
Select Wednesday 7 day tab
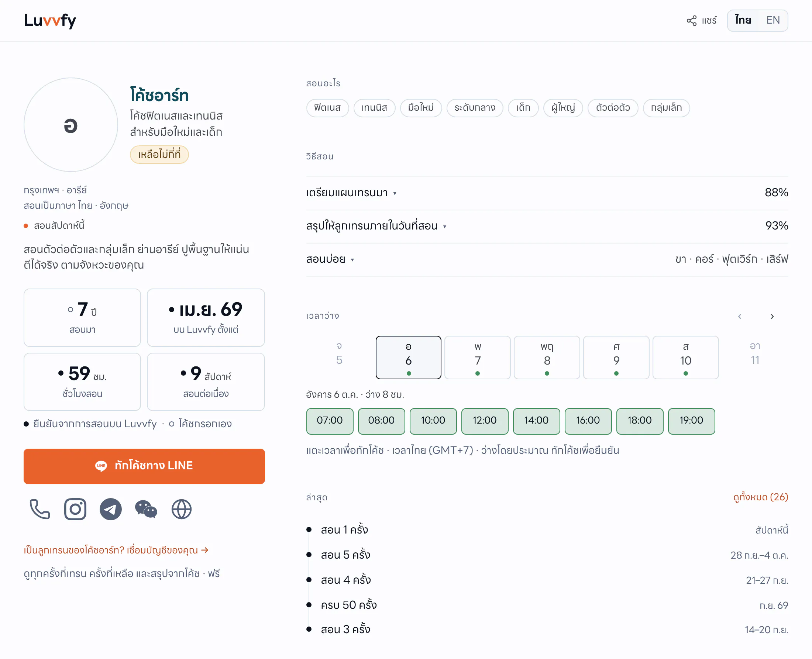pyautogui.click(x=478, y=357)
